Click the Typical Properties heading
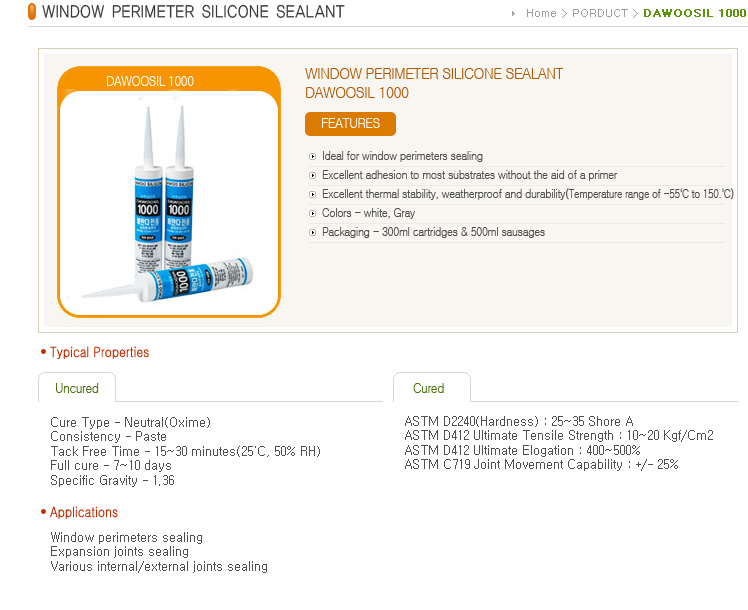 (x=99, y=352)
